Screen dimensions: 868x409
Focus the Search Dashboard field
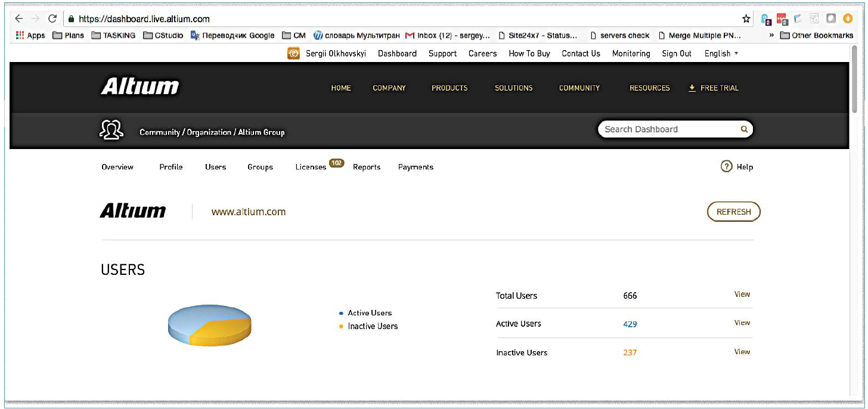(x=675, y=129)
